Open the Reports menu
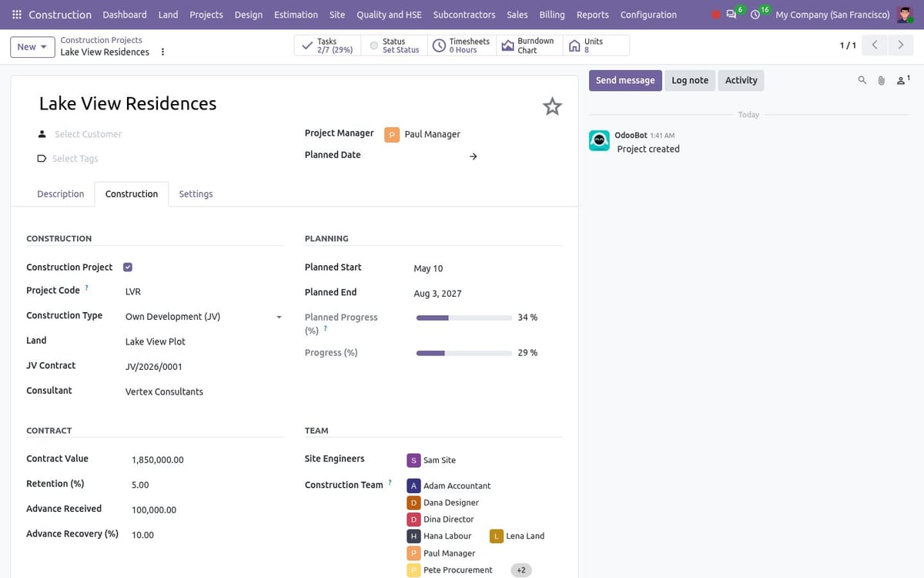 coord(592,15)
